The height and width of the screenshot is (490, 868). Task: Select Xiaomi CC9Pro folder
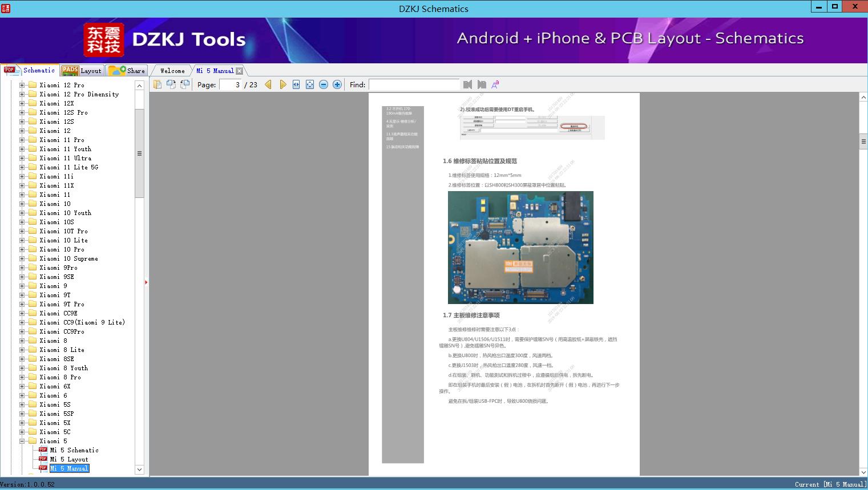click(x=62, y=331)
